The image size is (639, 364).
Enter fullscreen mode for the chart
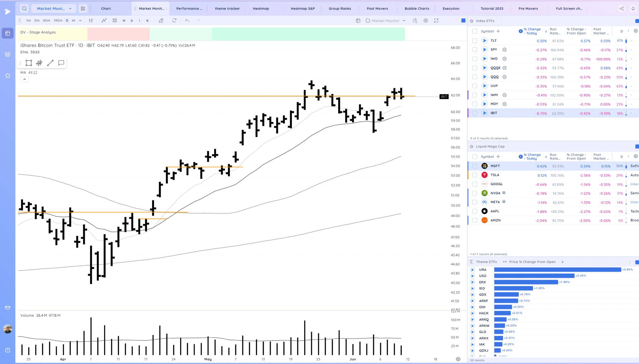coord(436,21)
